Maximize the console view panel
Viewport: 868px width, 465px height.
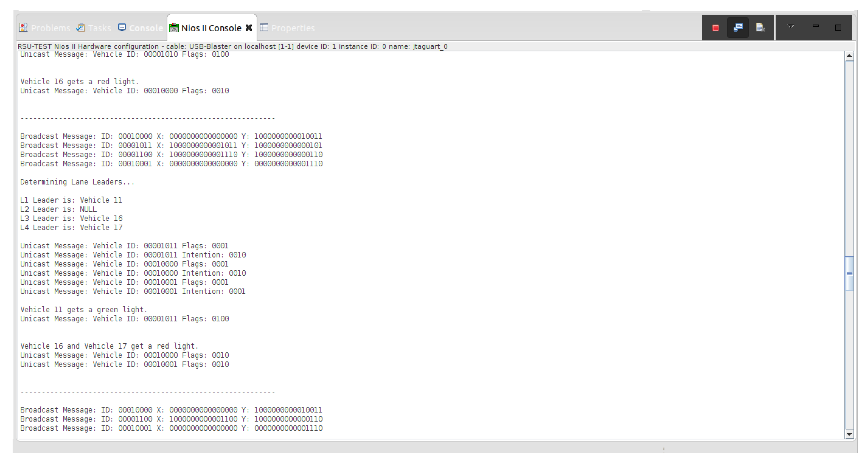tap(838, 28)
